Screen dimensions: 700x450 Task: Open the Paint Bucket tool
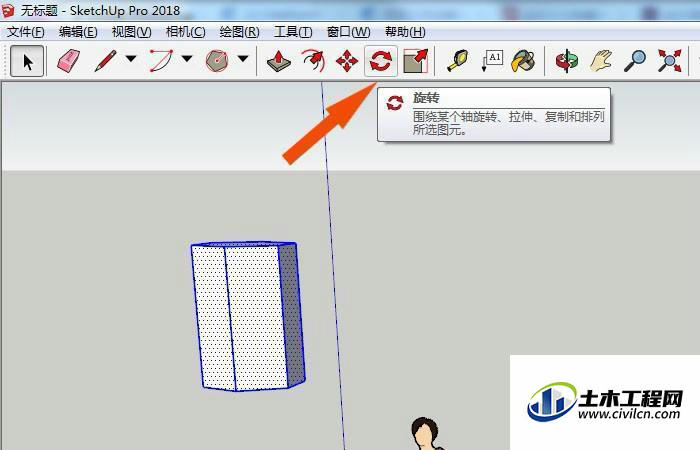[524, 61]
